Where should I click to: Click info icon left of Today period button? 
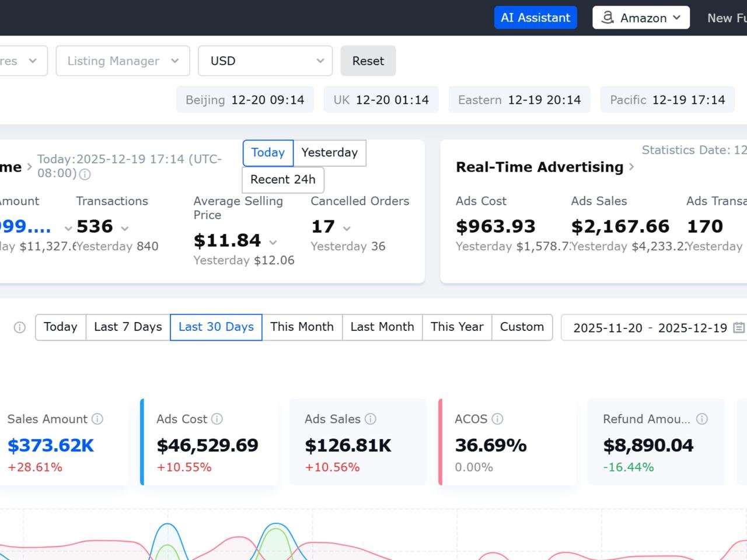20,327
